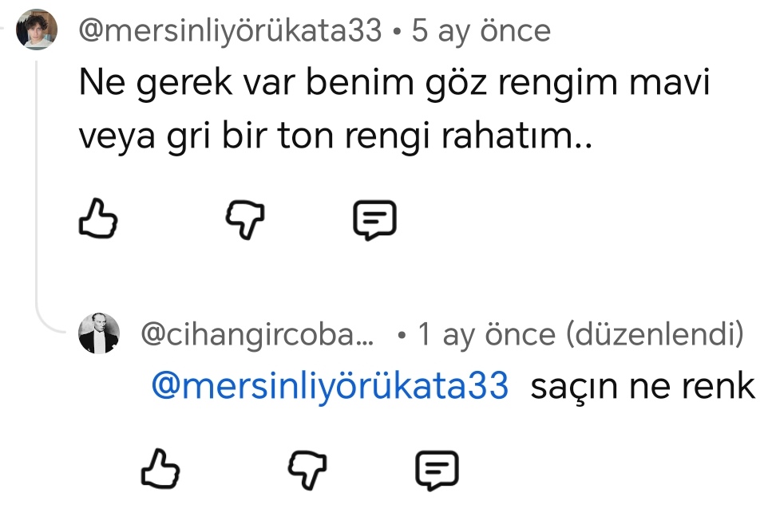Open the truncated @cihangircoba... username
Viewport: 764px width, 532px height.
pos(257,335)
